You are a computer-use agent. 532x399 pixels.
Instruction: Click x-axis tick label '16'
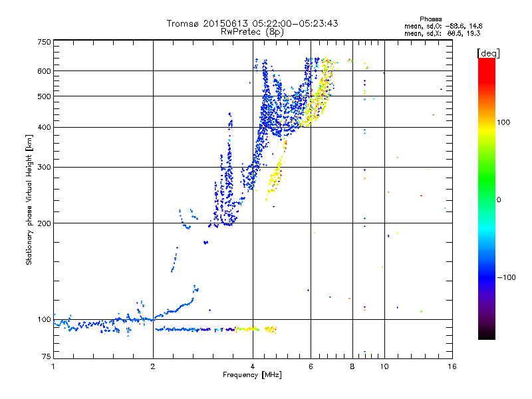[452, 366]
